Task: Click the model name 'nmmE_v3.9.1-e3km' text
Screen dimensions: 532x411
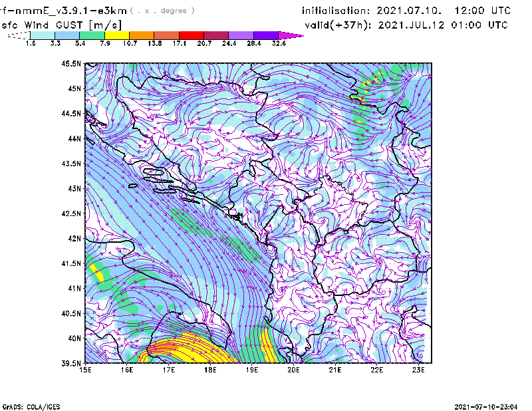Action: tap(70, 11)
